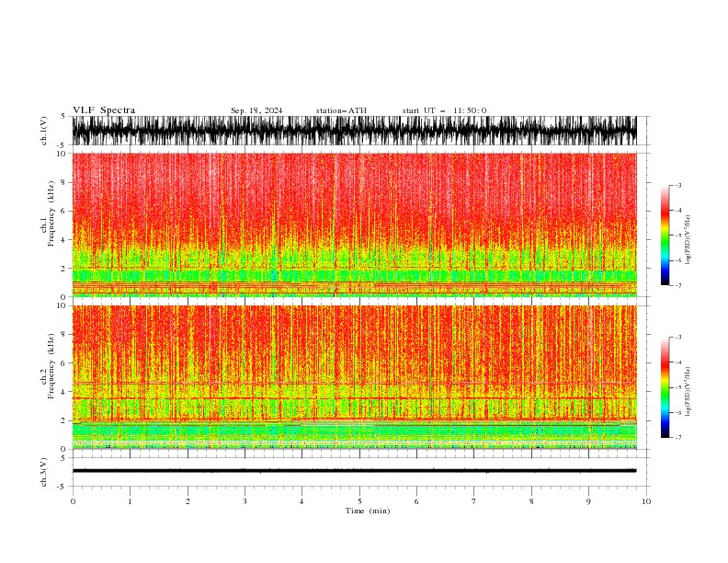The width and height of the screenshot is (728, 563).
Task: Click the time axis tick '5'
Action: (359, 501)
